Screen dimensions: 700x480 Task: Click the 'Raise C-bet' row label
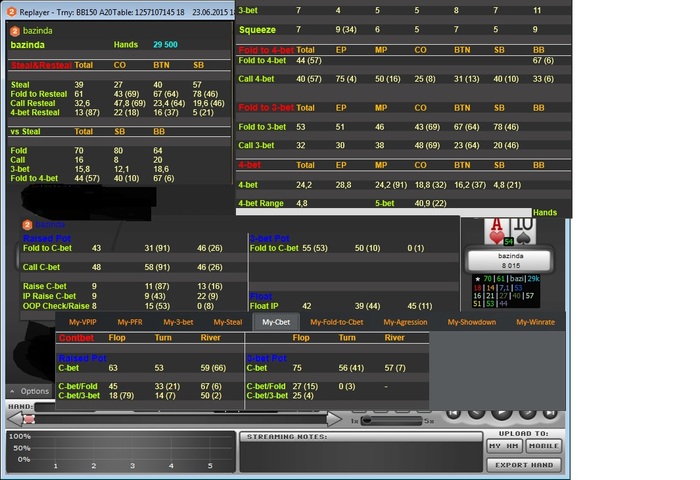click(x=45, y=286)
